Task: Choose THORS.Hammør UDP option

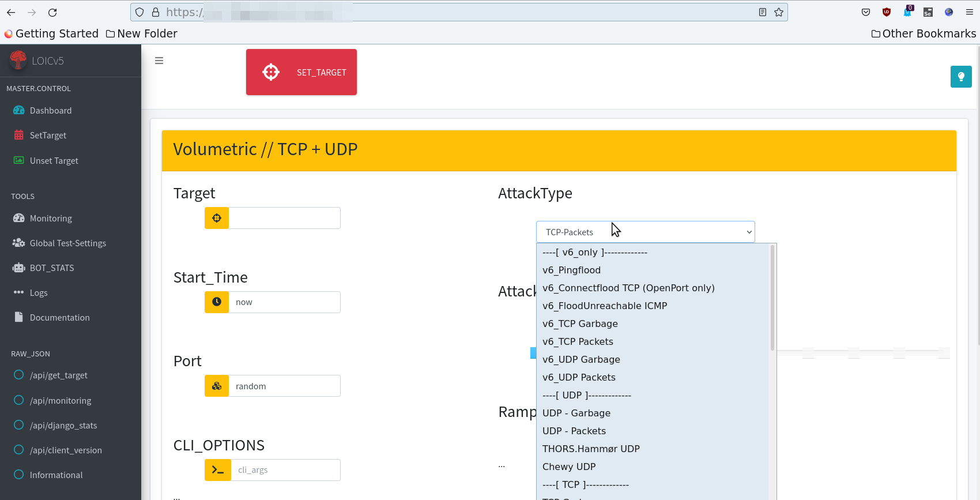Action: click(x=653, y=449)
